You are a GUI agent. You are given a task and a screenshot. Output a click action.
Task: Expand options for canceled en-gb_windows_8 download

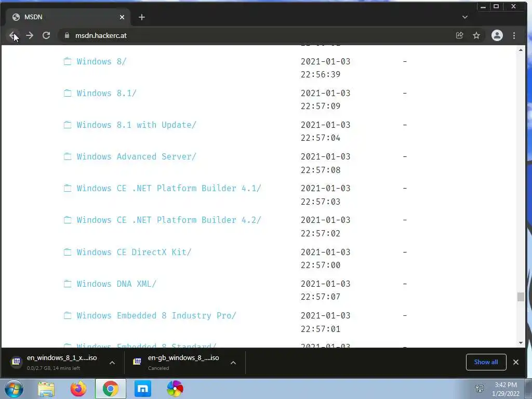point(233,363)
